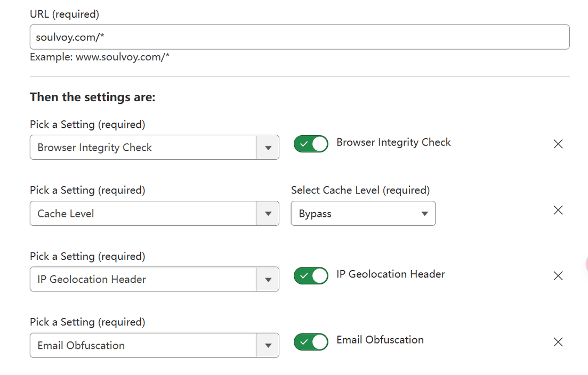The image size is (588, 375).
Task: Disable the Email Obfuscation toggle
Action: pyautogui.click(x=311, y=341)
